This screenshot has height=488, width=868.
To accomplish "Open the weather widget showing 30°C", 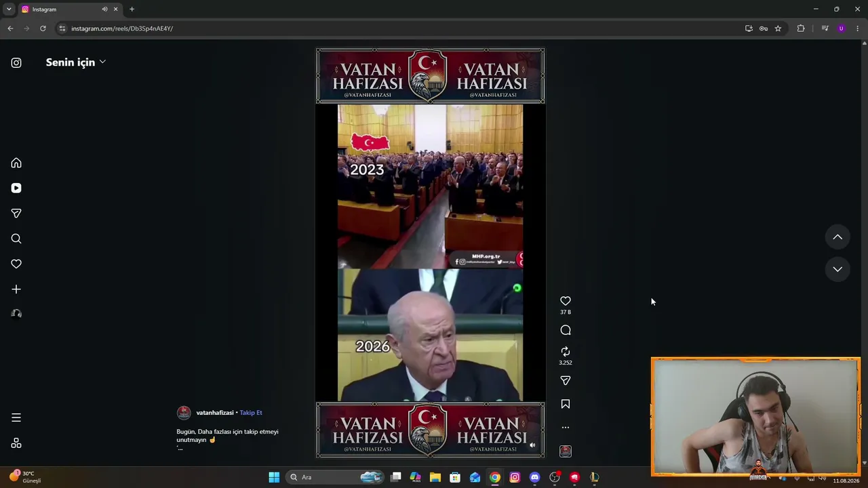I will (25, 477).
